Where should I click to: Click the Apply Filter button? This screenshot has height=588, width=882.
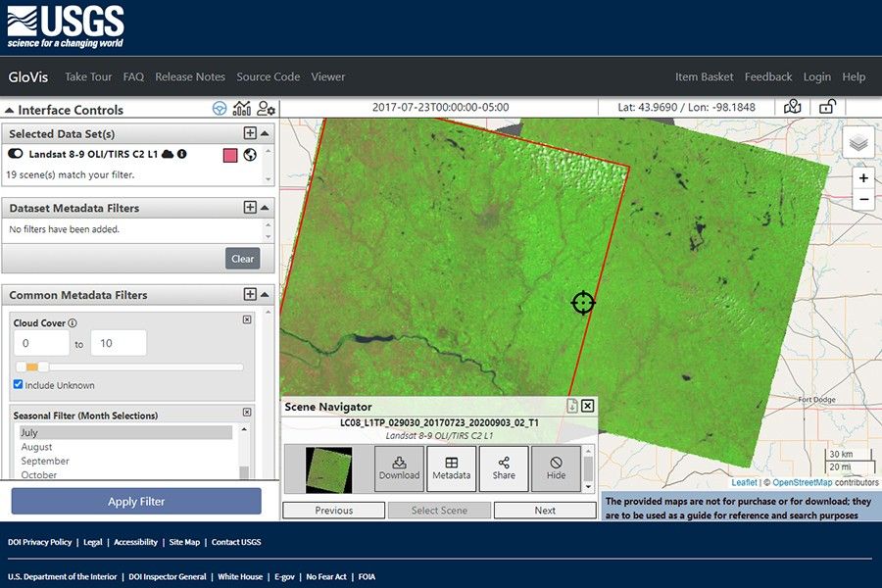point(134,501)
